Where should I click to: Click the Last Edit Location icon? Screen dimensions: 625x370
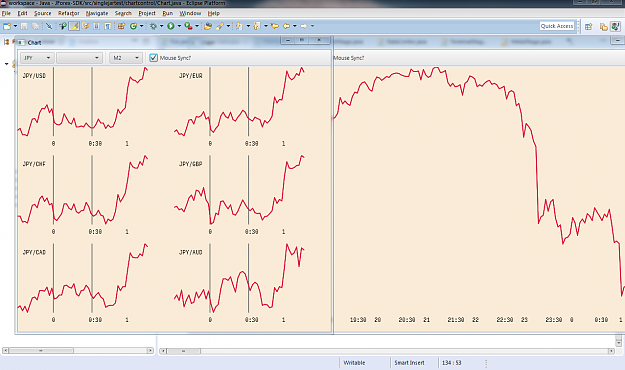(275, 26)
